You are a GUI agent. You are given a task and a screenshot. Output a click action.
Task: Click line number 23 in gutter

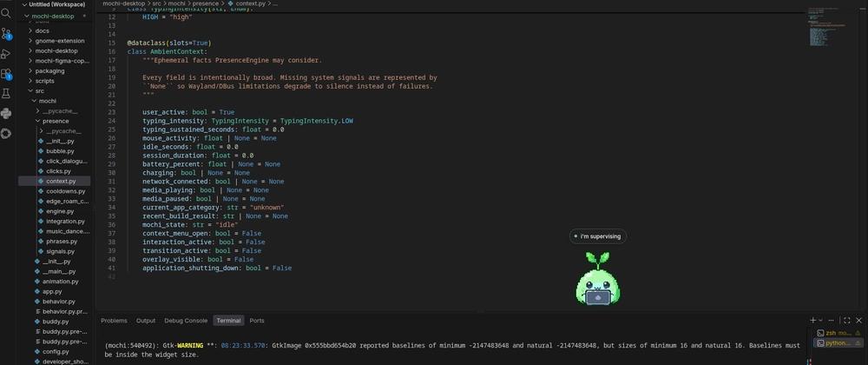click(x=112, y=112)
